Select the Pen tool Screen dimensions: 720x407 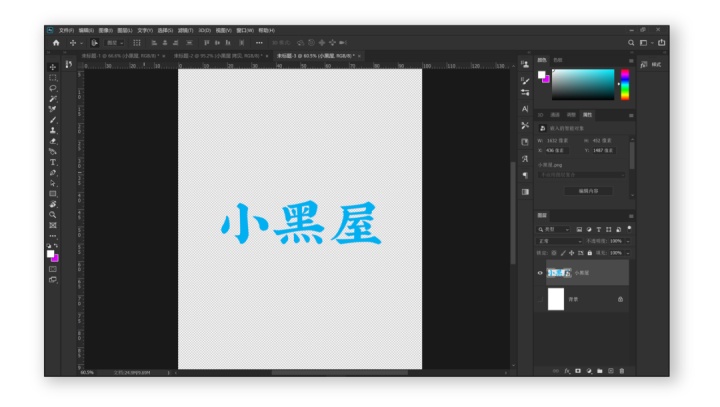53,173
